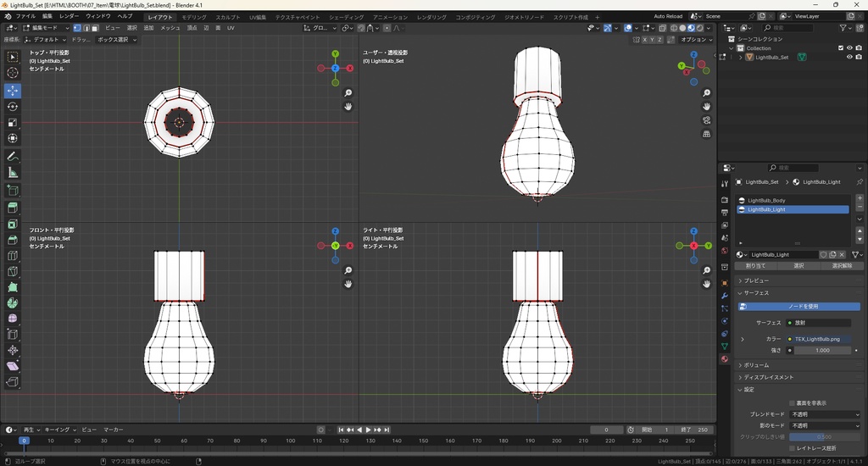Toggle Collection viewport visibility eye
This screenshot has height=466, width=868.
[849, 48]
